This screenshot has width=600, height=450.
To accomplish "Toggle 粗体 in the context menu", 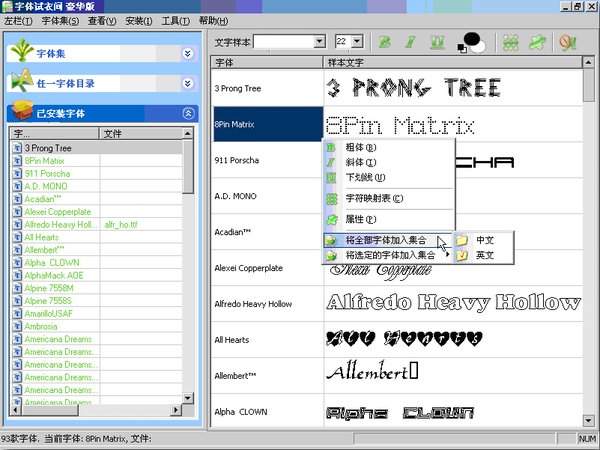I will point(356,147).
